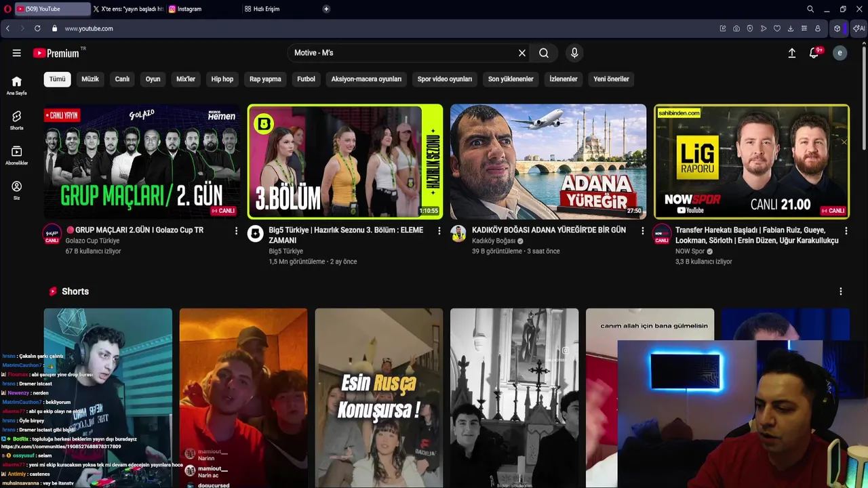Select Spor video oyunları chip

coord(445,79)
